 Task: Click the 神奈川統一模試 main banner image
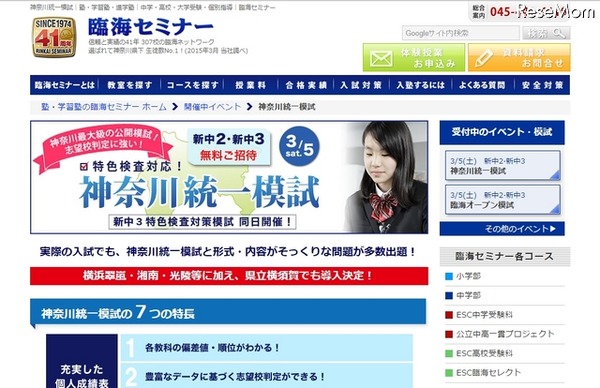click(229, 177)
